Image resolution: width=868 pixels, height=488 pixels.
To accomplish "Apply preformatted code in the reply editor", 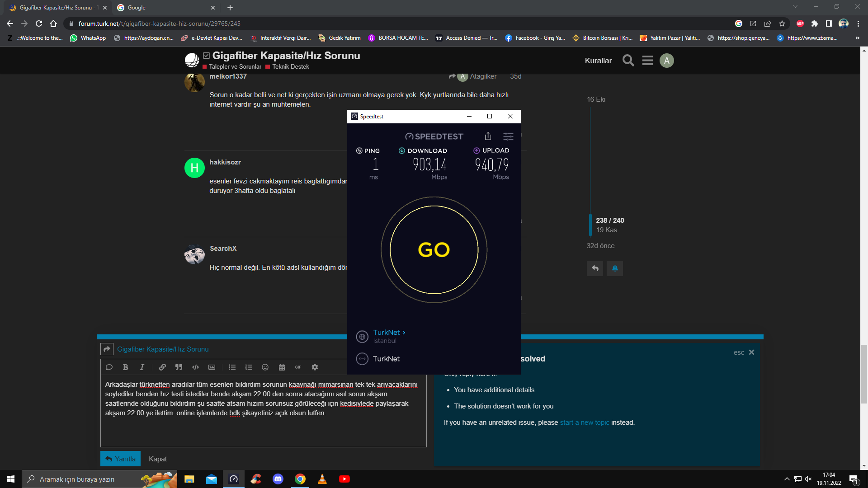I will (x=195, y=367).
